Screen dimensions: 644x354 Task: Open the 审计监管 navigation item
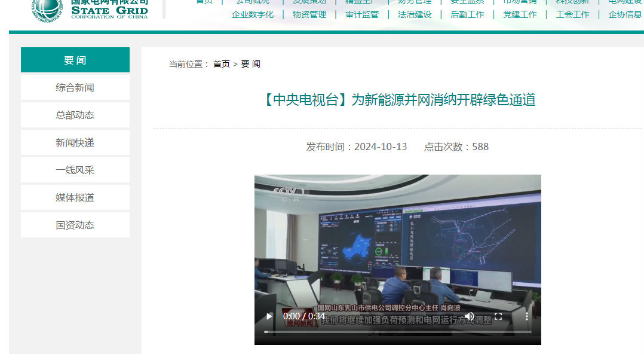pos(362,15)
